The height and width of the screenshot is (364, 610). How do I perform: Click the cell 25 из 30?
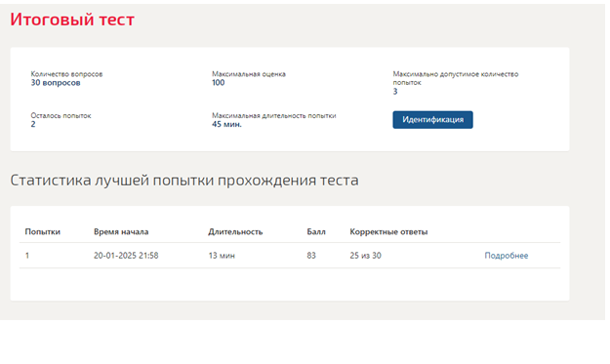[x=366, y=256]
